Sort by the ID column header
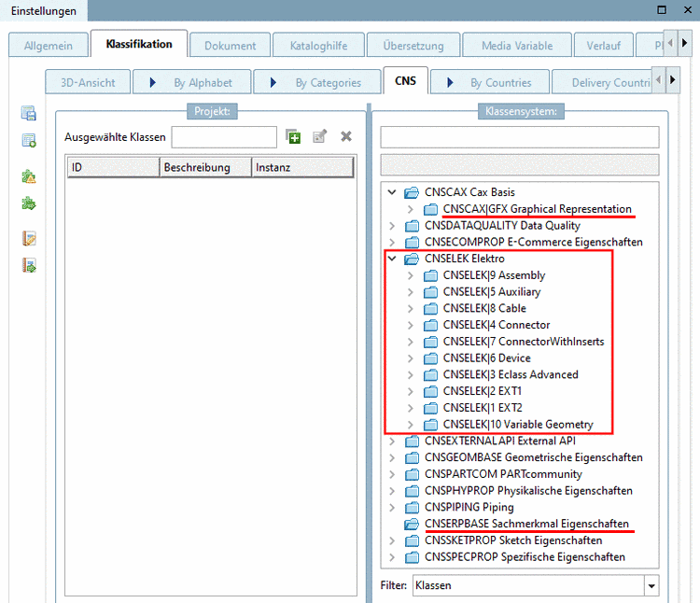This screenshot has width=700, height=603. point(113,167)
